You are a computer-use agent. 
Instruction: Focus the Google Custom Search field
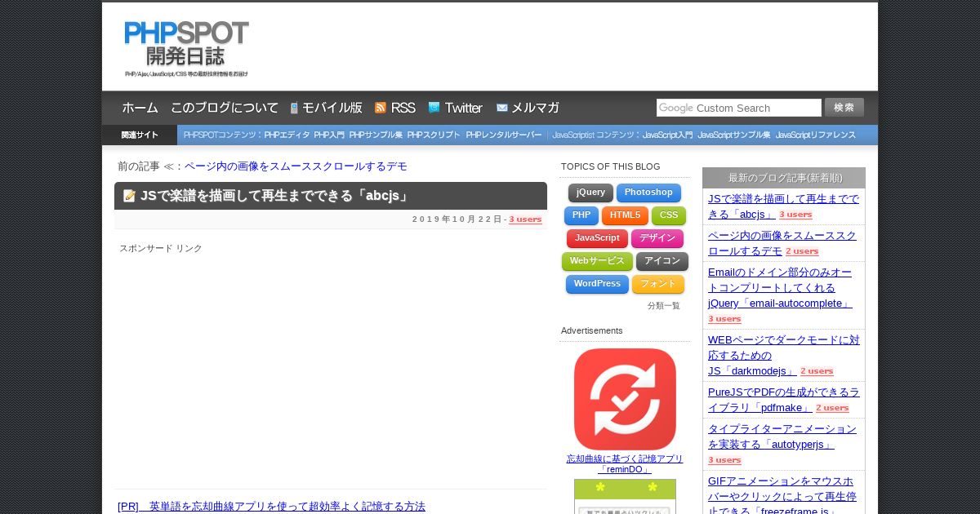pyautogui.click(x=739, y=108)
